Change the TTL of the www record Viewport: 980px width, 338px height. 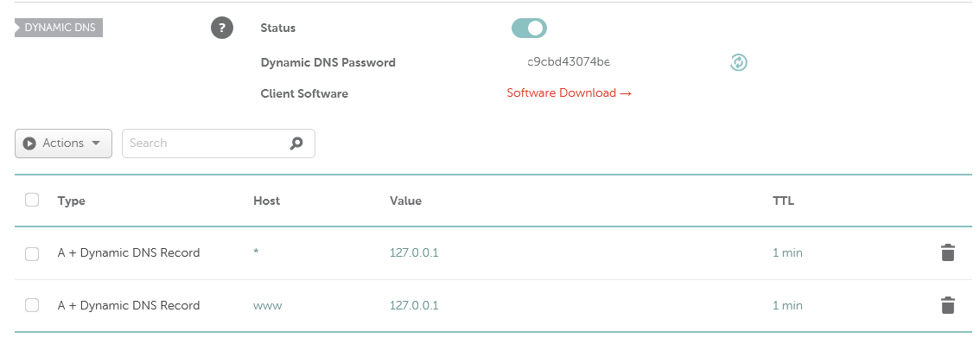pyautogui.click(x=787, y=305)
